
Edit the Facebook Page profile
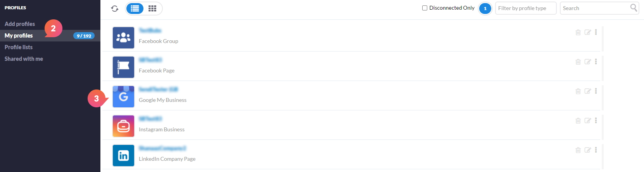pos(588,62)
